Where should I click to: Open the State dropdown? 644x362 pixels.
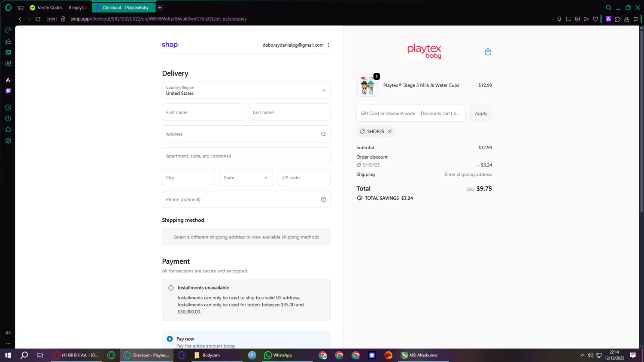(246, 178)
